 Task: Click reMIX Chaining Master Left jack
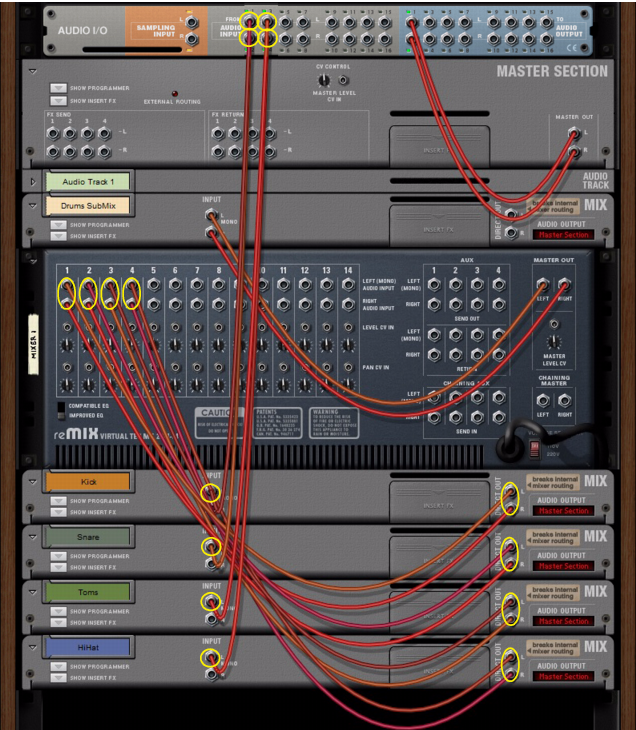(543, 400)
